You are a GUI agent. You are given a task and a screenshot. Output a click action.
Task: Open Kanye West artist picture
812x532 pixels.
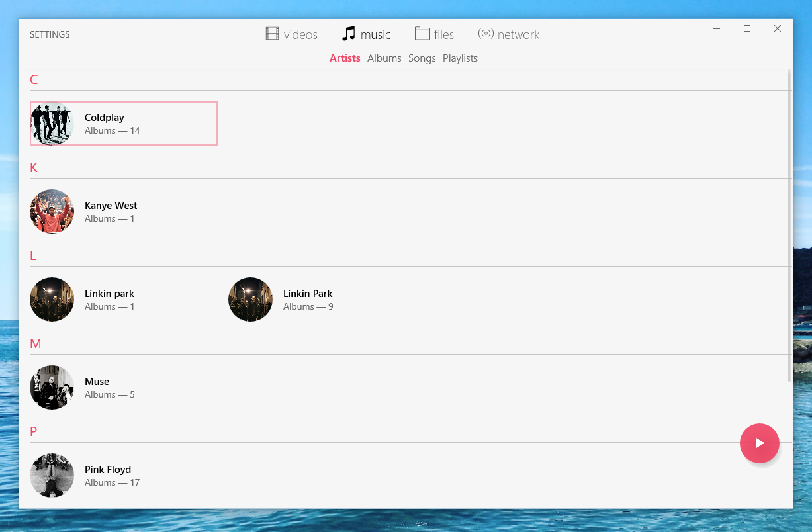point(52,212)
